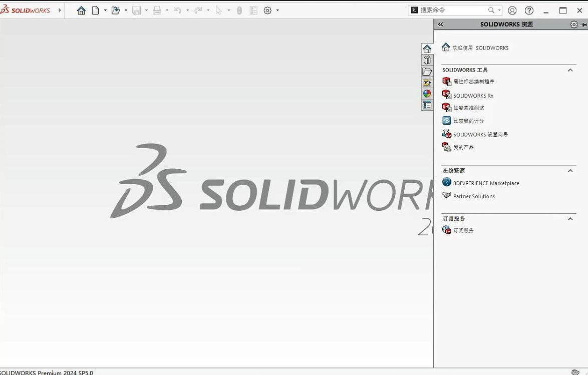Viewport: 588px width, 375px height.
Task: Open the File Explorer task pane
Action: [x=427, y=71]
